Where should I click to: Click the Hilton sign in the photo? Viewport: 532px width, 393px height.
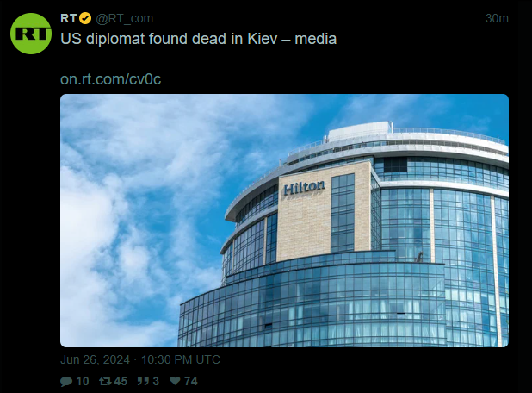pos(304,188)
